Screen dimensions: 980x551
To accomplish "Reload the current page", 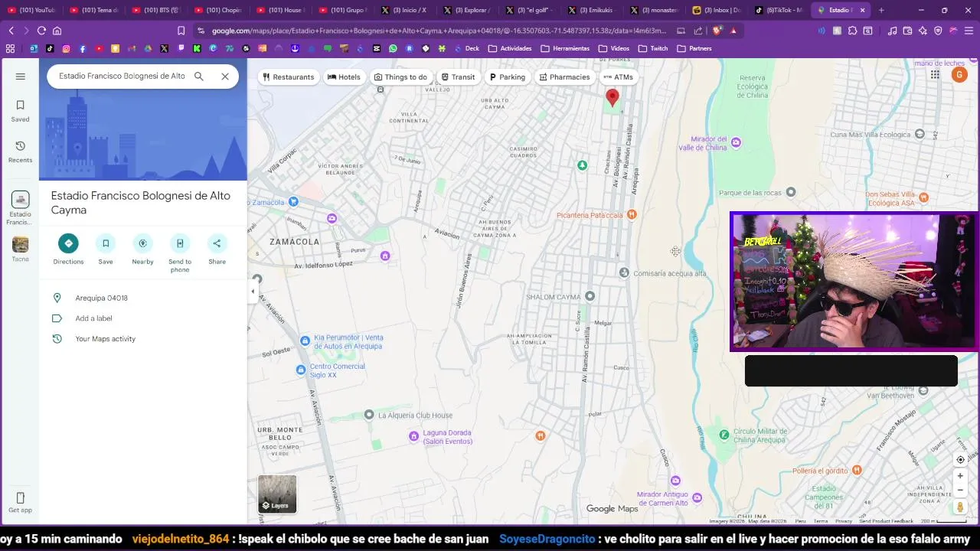I will coord(41,31).
